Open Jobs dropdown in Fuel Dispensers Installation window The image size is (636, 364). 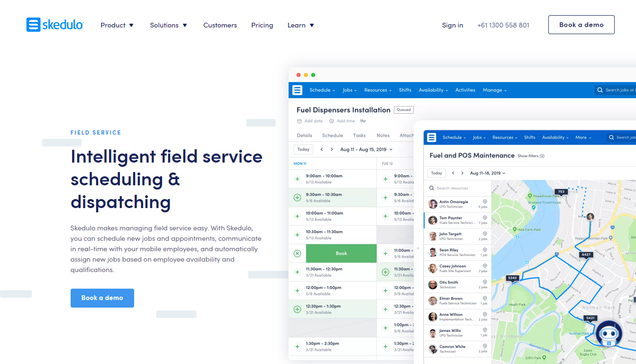click(350, 90)
